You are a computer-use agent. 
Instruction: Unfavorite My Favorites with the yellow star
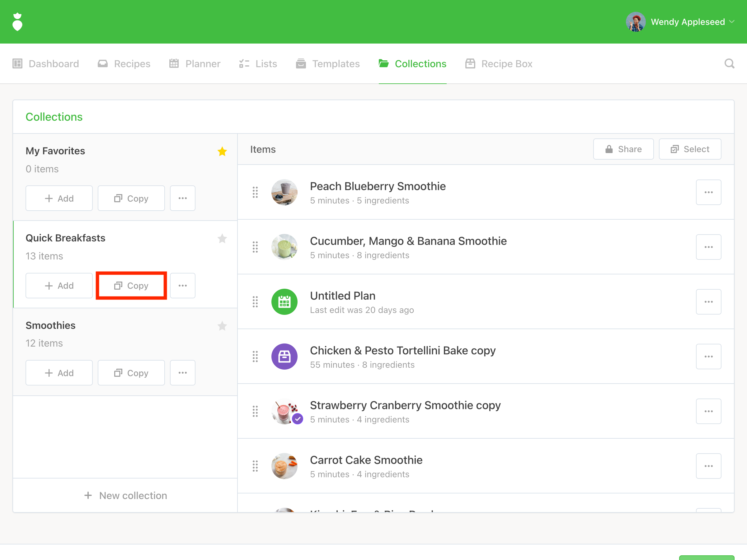(x=222, y=151)
